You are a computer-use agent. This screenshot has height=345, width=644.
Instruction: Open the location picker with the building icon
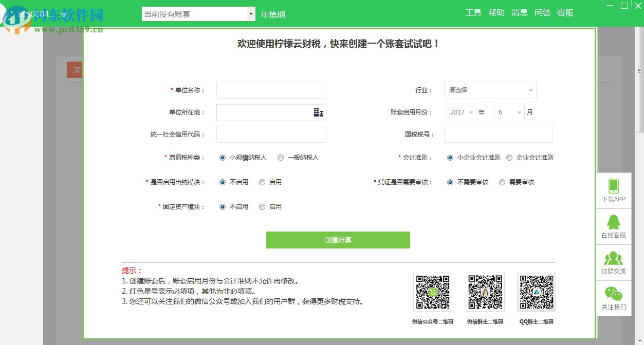[x=319, y=112]
